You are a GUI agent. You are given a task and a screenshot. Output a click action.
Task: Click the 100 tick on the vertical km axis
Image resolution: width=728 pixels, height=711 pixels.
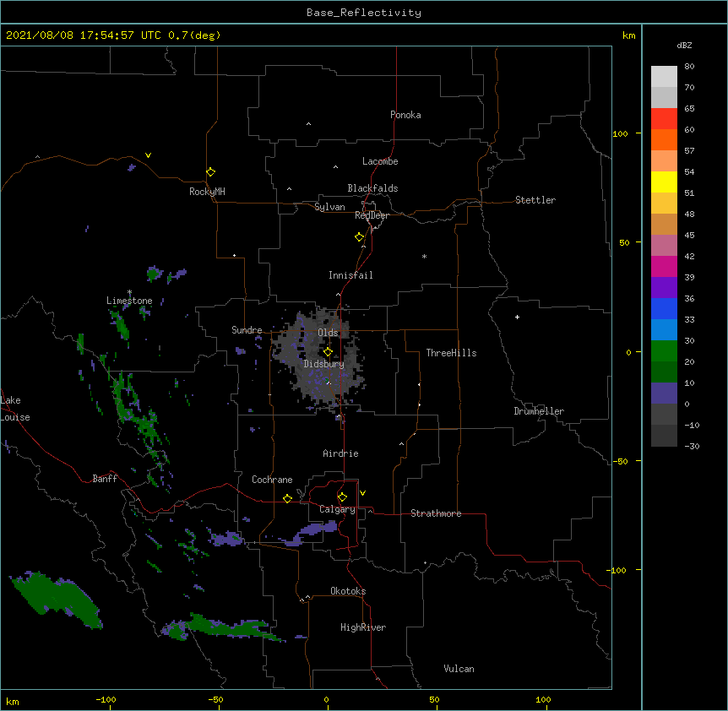pyautogui.click(x=620, y=133)
